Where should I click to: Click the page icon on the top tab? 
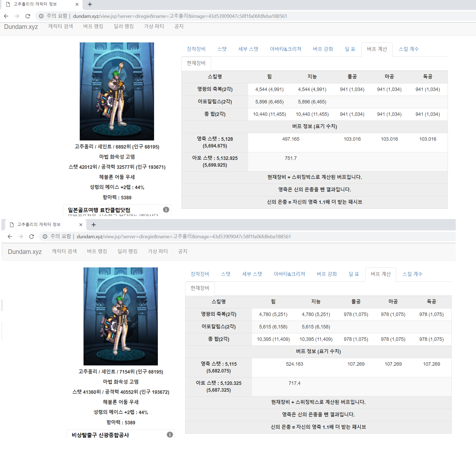tap(8, 4)
